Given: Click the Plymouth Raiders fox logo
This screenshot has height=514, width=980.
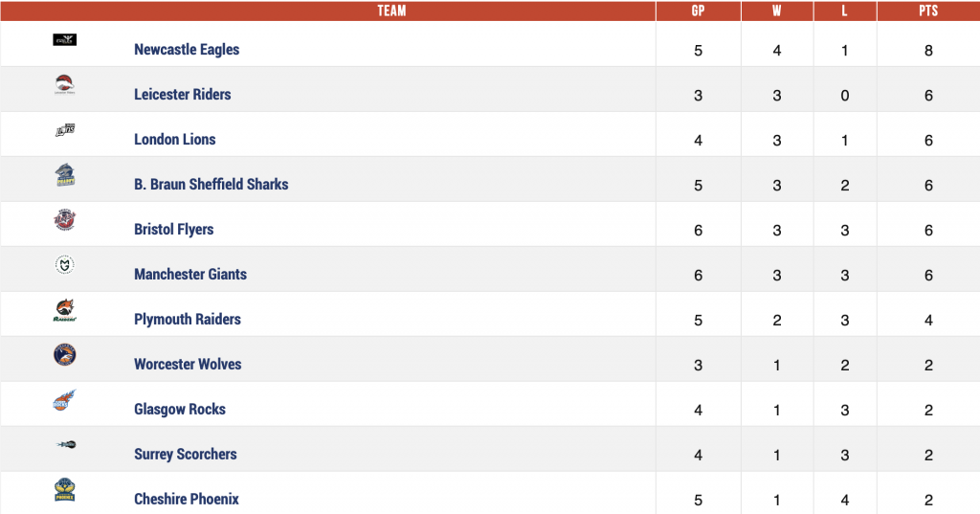Looking at the screenshot, I should coord(64,310).
